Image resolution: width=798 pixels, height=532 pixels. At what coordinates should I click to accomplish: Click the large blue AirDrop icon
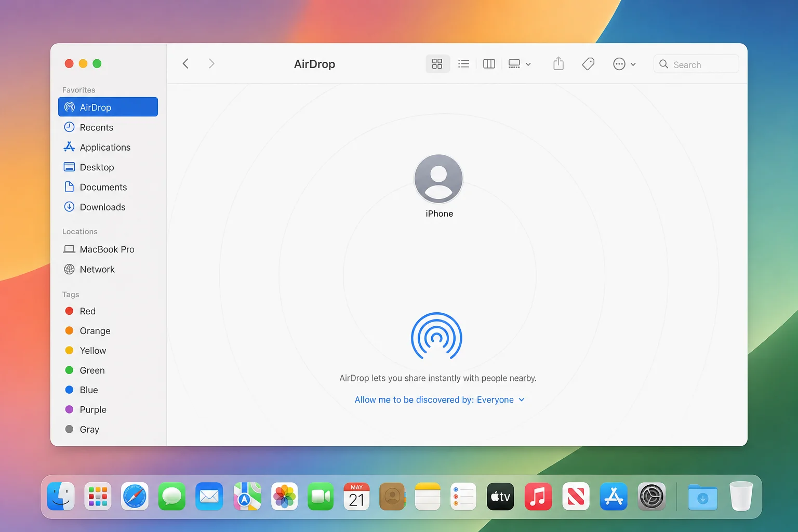coord(436,336)
